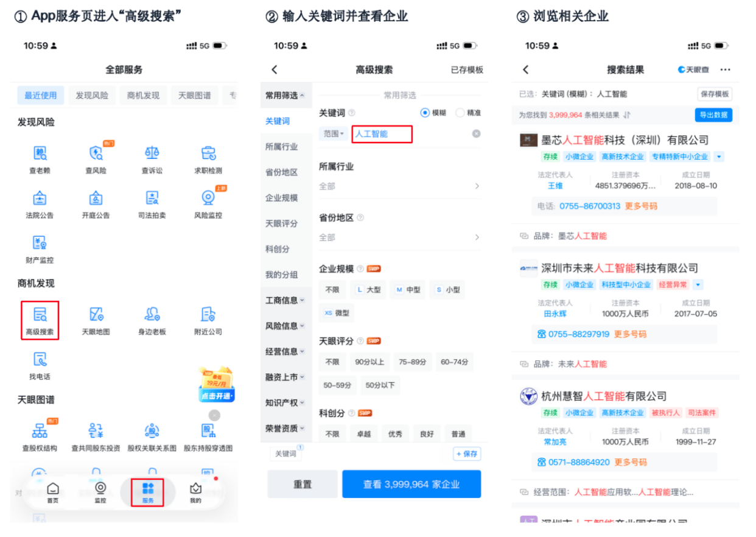
Task: Go back from 搜索结果 screen
Action: (526, 69)
